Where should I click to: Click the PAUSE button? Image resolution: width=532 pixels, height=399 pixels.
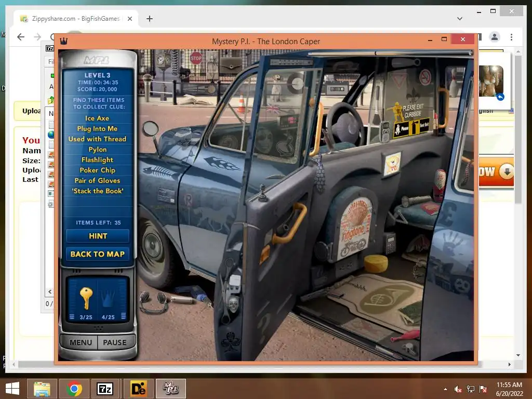coord(115,342)
